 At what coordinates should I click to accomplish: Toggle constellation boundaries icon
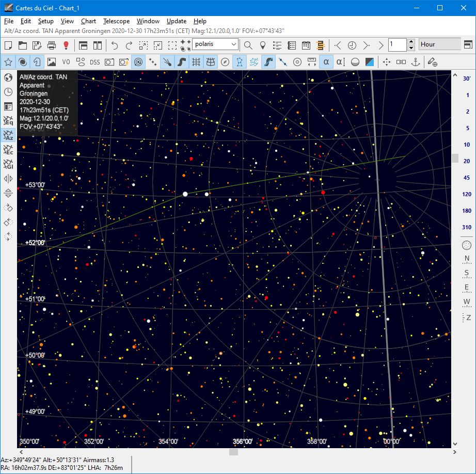(x=254, y=62)
